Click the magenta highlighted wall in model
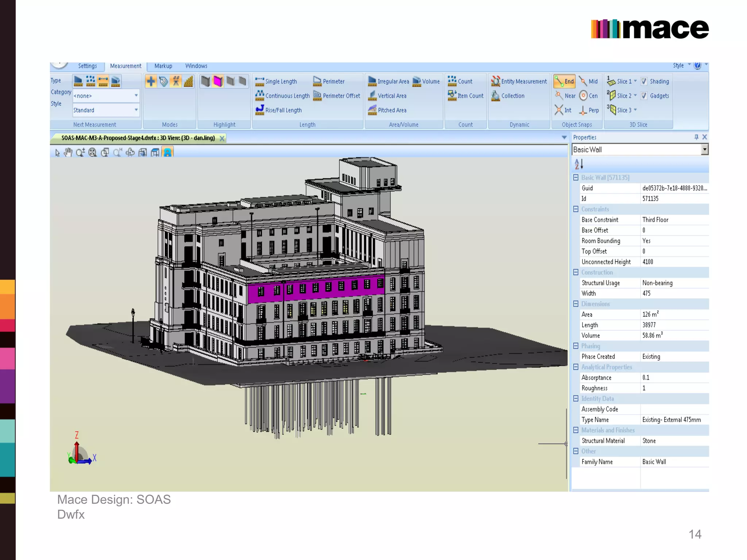 click(x=316, y=289)
